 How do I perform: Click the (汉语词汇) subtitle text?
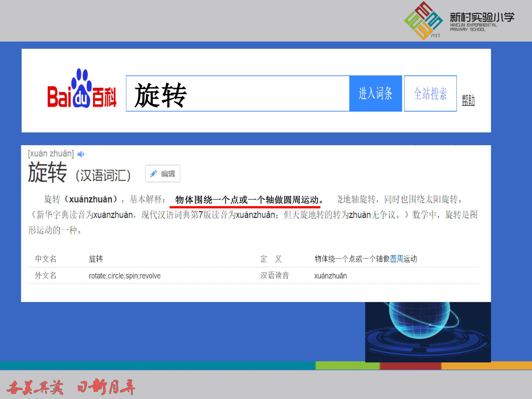[x=103, y=175]
